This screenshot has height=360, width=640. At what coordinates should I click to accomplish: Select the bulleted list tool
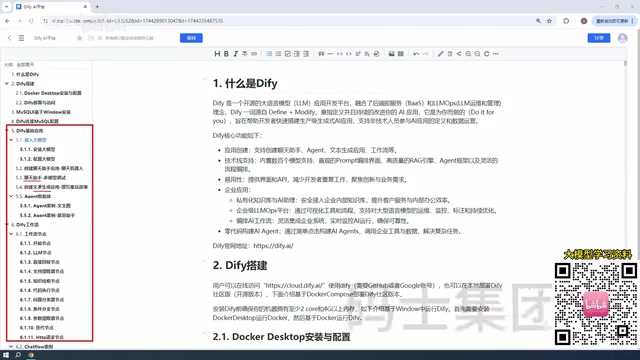tap(269, 54)
